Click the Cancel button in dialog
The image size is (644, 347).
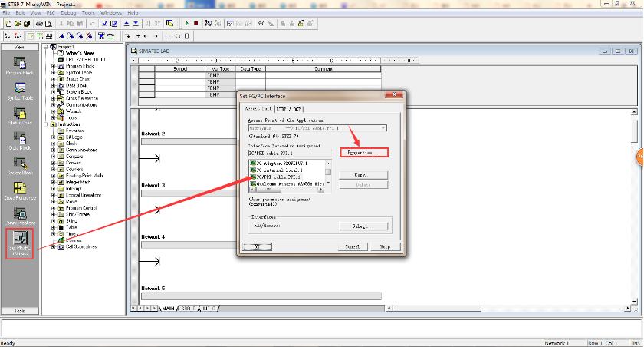(x=353, y=247)
